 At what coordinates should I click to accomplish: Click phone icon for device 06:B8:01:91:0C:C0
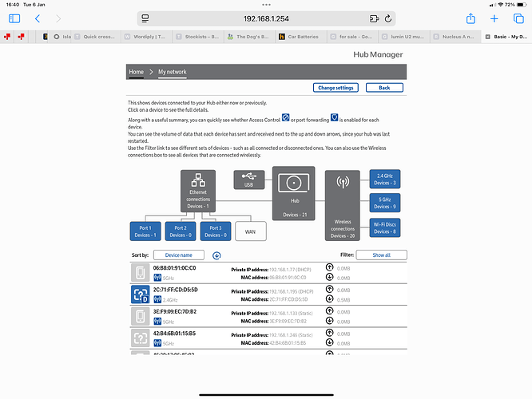140,272
